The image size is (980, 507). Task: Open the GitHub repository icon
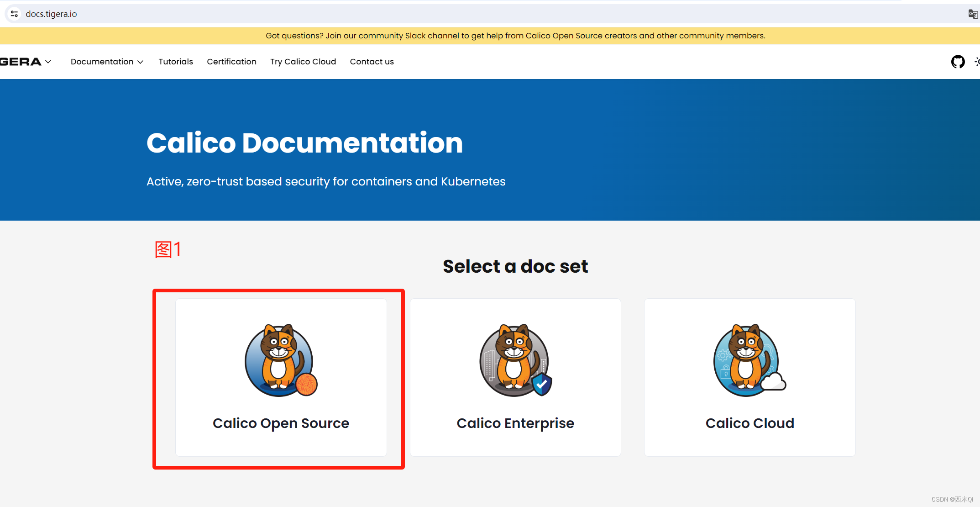click(958, 62)
